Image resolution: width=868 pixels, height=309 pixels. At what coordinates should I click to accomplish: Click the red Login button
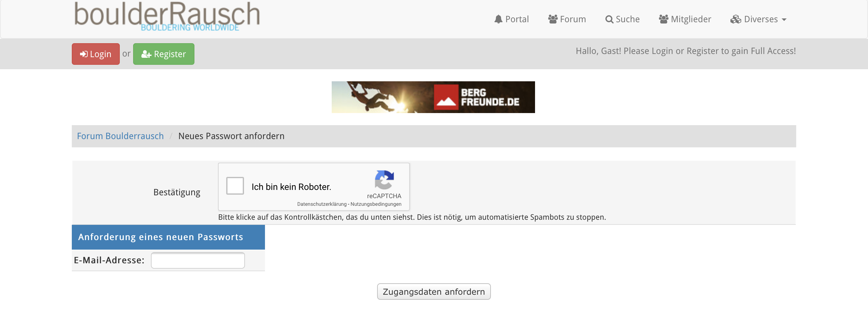pos(96,54)
